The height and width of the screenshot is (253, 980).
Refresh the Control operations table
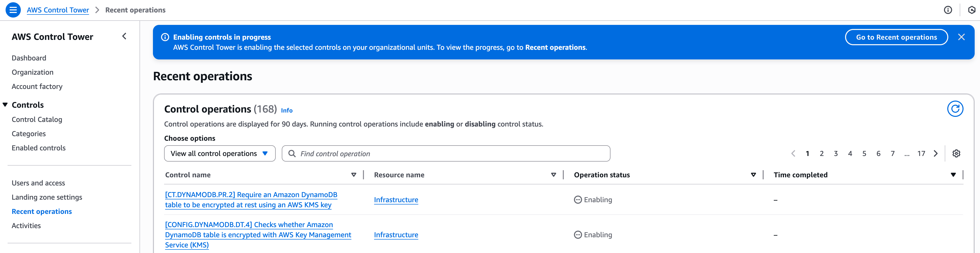pos(955,109)
